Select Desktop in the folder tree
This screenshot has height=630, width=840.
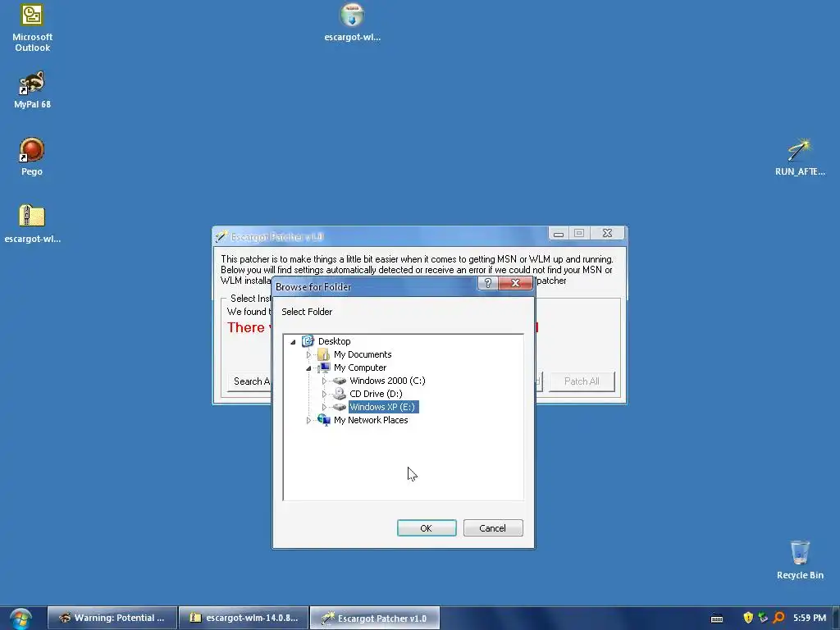coord(335,341)
